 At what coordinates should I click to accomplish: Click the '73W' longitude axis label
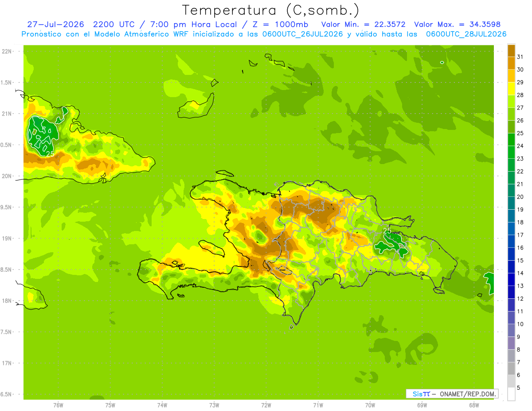(x=214, y=405)
